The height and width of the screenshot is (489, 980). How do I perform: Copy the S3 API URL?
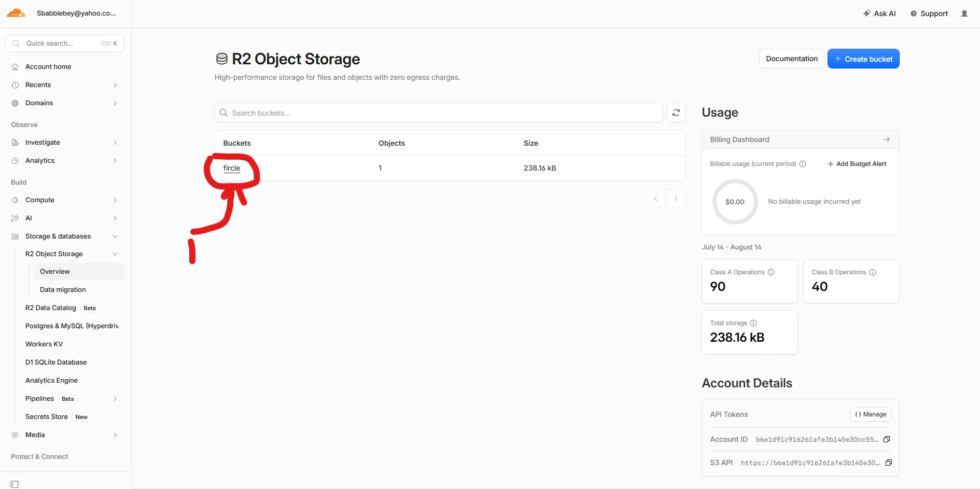click(x=889, y=463)
